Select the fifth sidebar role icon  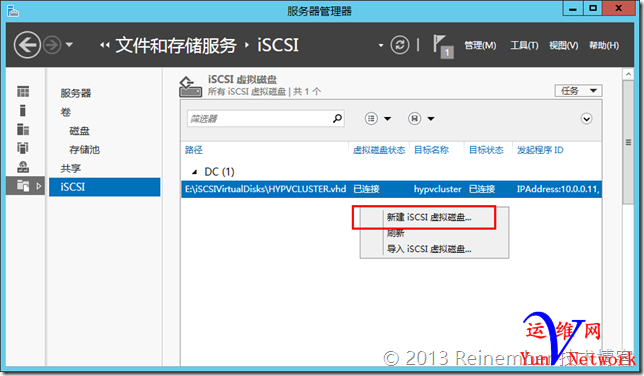(23, 167)
